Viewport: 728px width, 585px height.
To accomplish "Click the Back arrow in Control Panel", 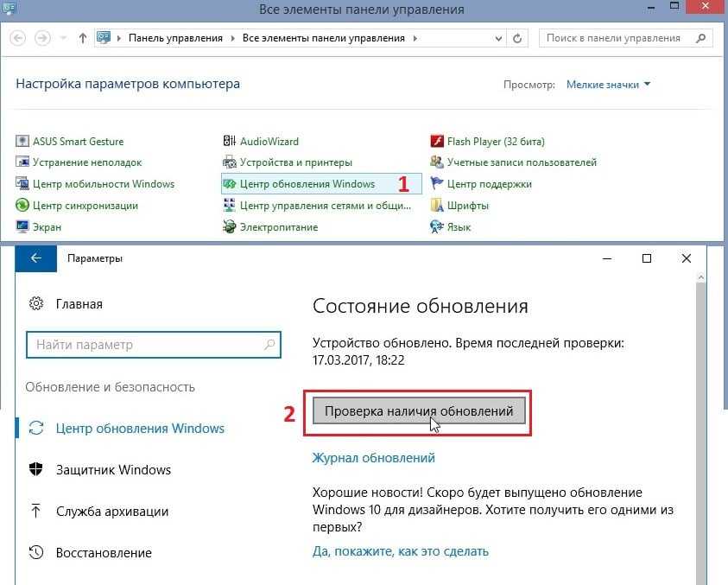I will 17,38.
